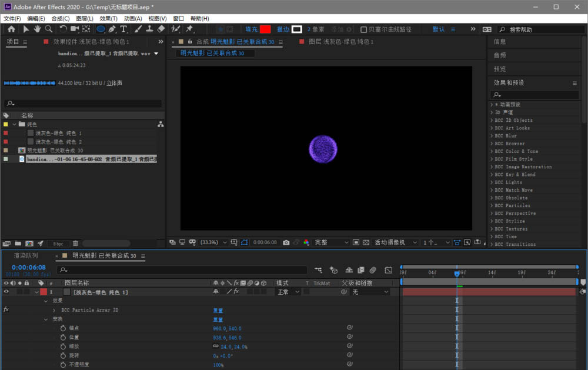Toggle motion blur enable icon in timeline
Image resolution: width=588 pixels, height=370 pixels.
tap(373, 270)
